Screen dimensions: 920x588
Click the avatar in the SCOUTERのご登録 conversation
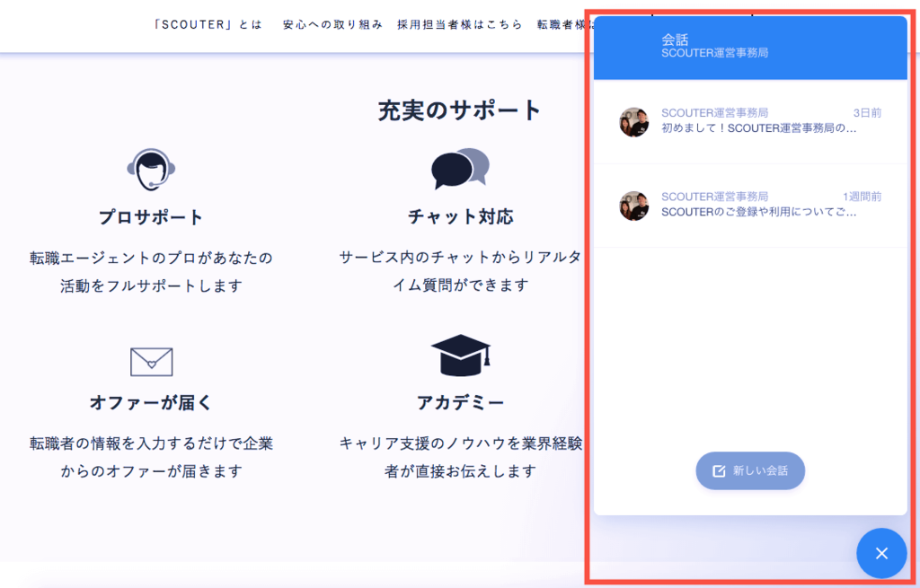coord(634,206)
